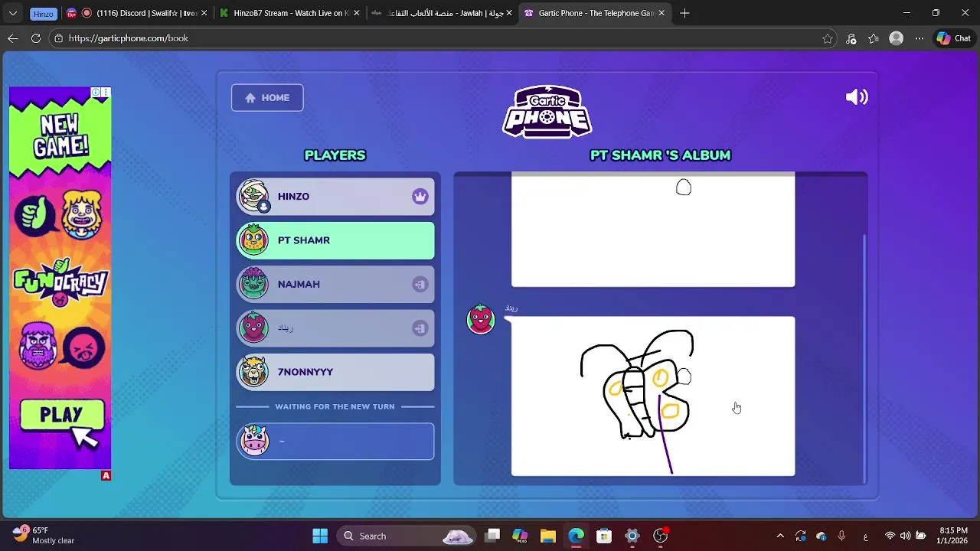This screenshot has height=551, width=980.
Task: Close the Jawlah tab
Action: (x=508, y=13)
